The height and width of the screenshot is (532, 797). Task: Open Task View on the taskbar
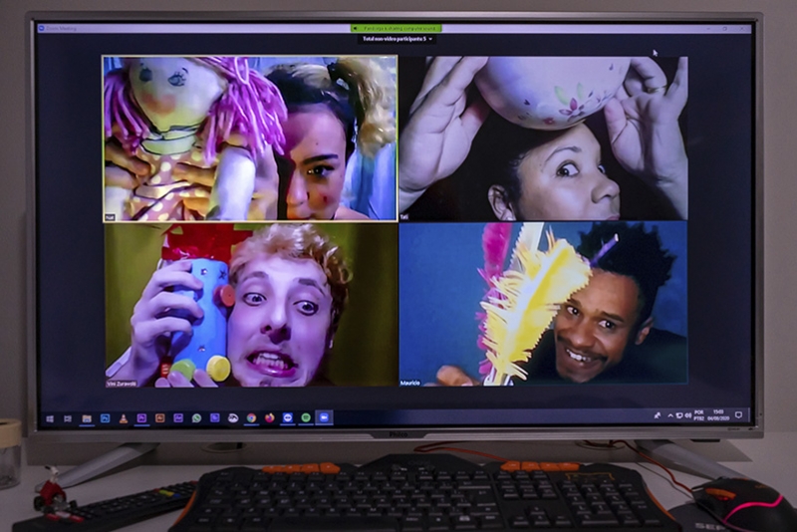(68, 418)
